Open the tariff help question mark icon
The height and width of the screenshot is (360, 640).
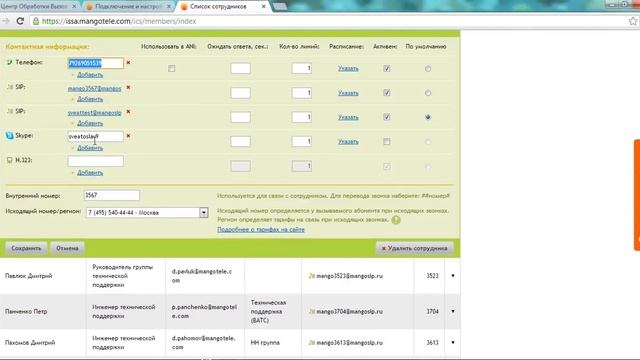pos(396,220)
